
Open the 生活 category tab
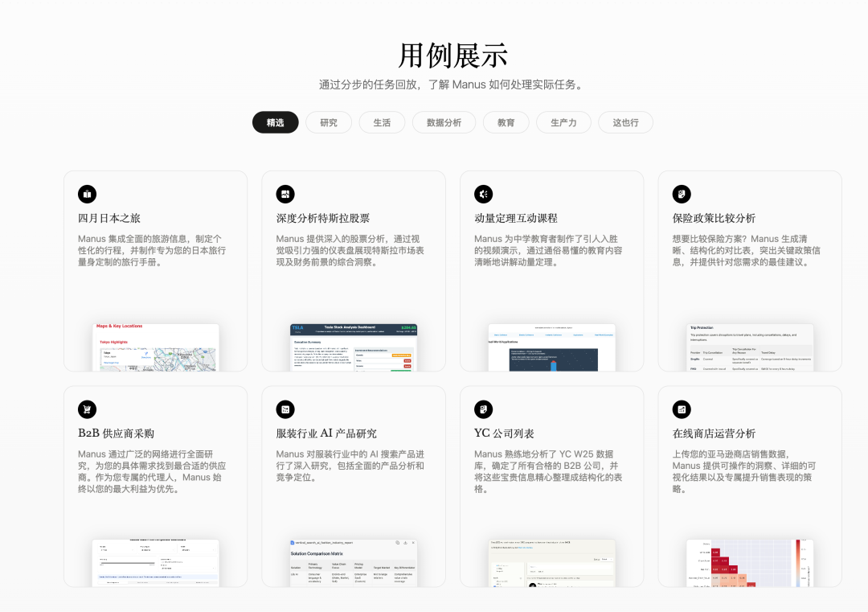coord(382,122)
